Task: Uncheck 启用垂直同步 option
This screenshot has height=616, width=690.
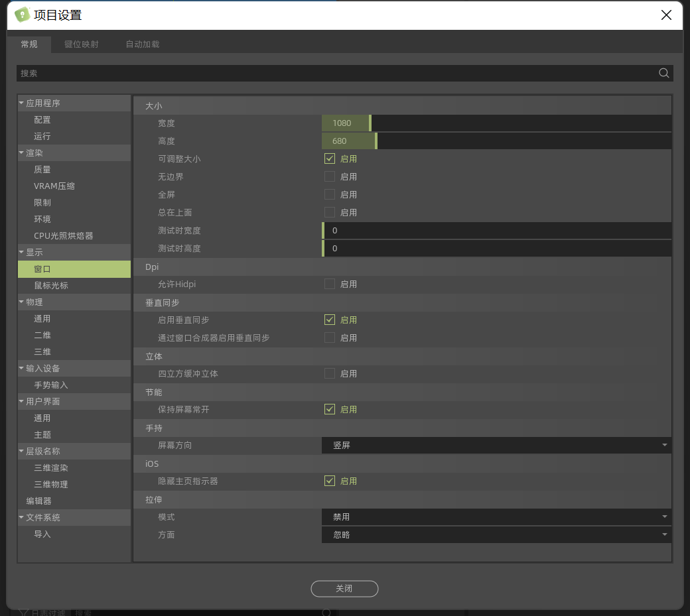Action: (330, 320)
